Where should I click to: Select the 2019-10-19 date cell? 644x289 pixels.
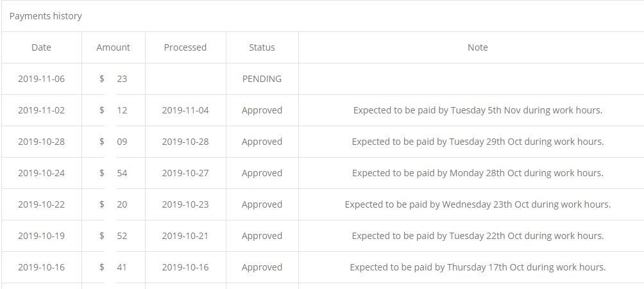coord(41,236)
